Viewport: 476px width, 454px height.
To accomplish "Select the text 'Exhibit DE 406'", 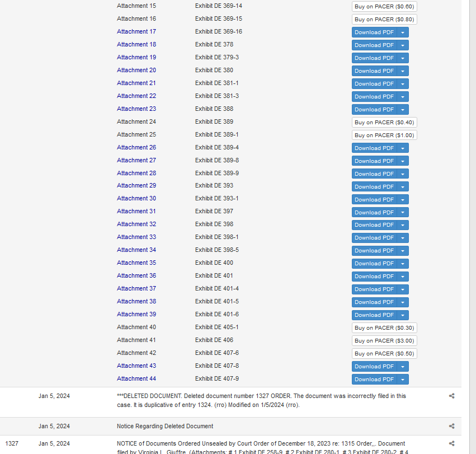I will tap(214, 340).
